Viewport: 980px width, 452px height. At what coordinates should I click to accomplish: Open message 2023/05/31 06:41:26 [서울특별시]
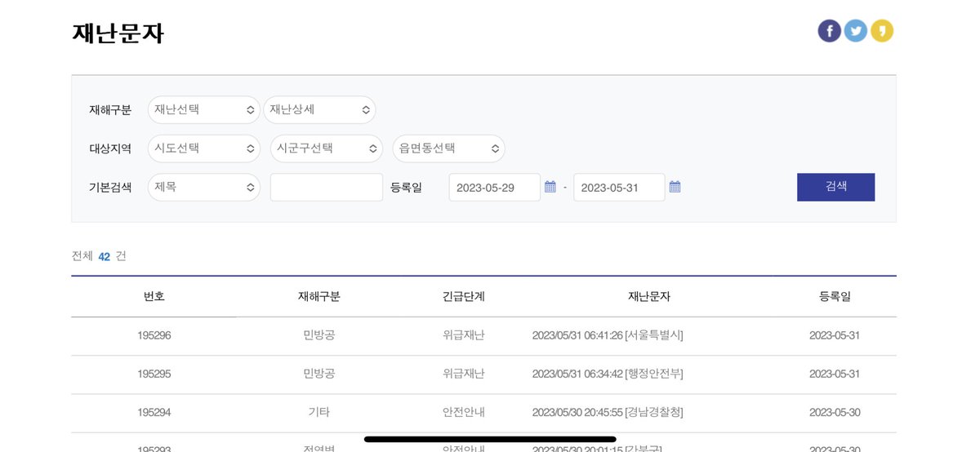(x=608, y=335)
